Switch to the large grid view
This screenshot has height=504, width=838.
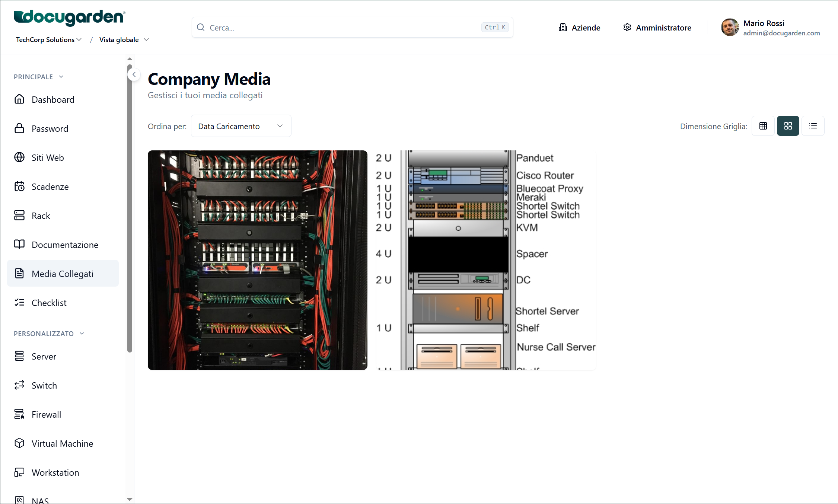pos(788,126)
